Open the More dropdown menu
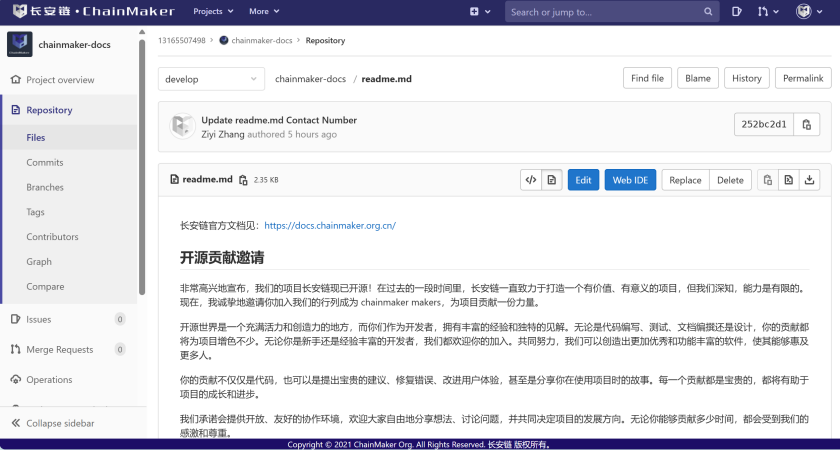Viewport: 840px width, 450px height. 264,11
